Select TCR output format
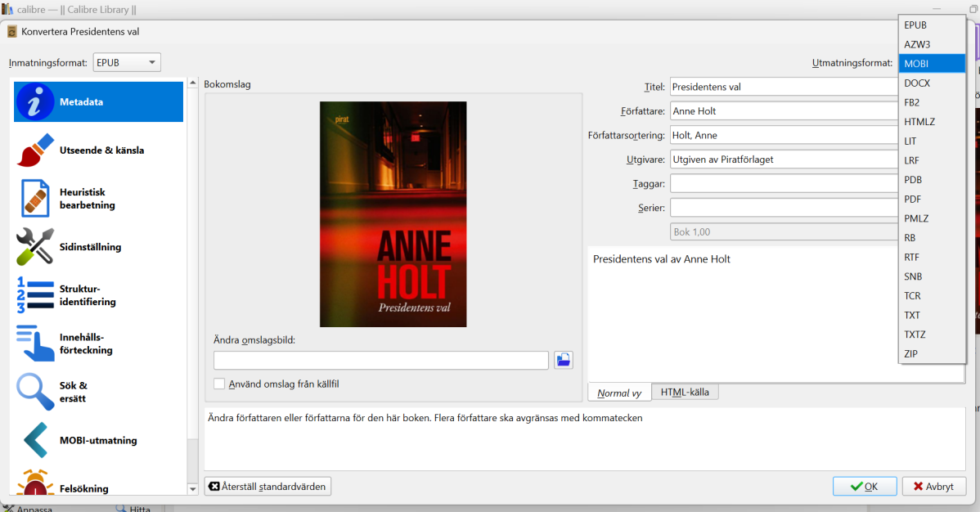This screenshot has width=980, height=512. [x=932, y=296]
